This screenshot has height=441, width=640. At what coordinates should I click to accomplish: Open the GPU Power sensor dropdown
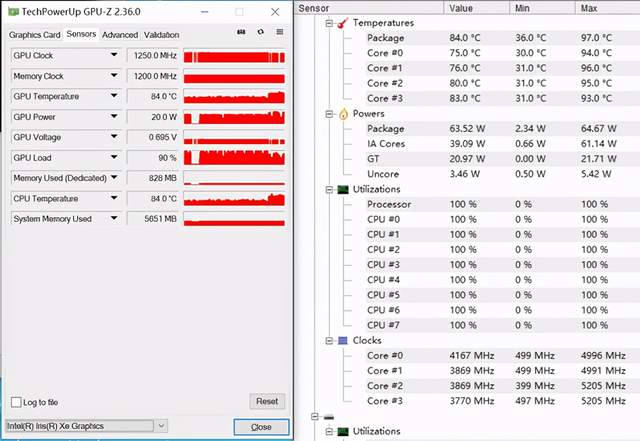point(114,116)
